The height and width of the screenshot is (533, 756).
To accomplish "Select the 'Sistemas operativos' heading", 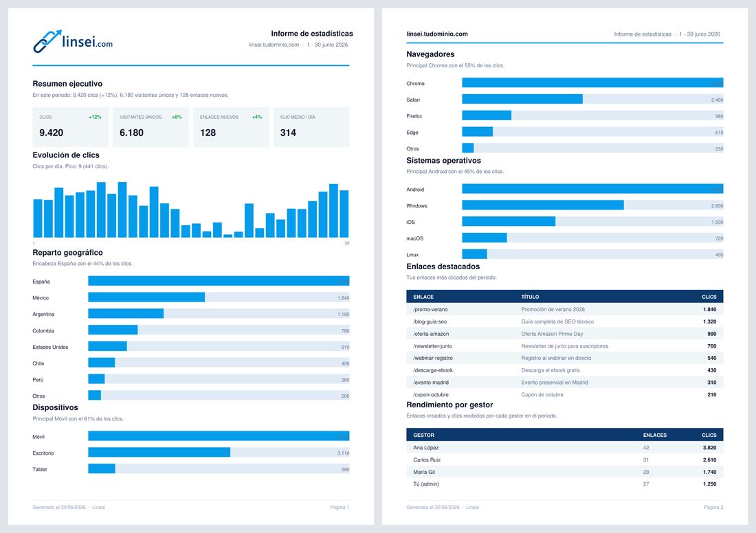I will (443, 161).
